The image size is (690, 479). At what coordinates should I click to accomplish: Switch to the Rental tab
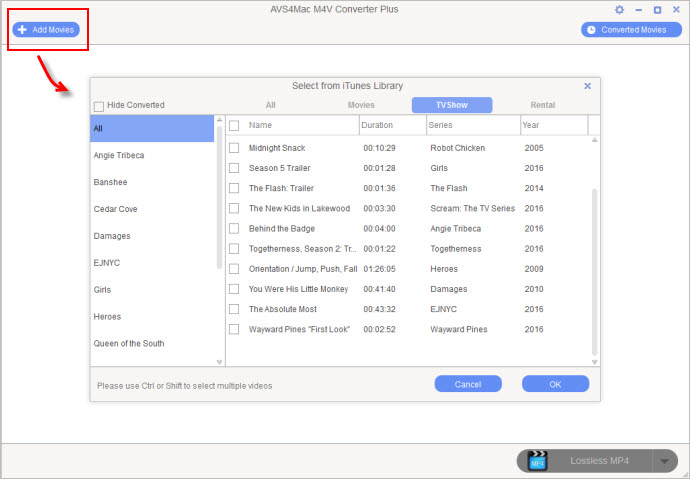543,105
